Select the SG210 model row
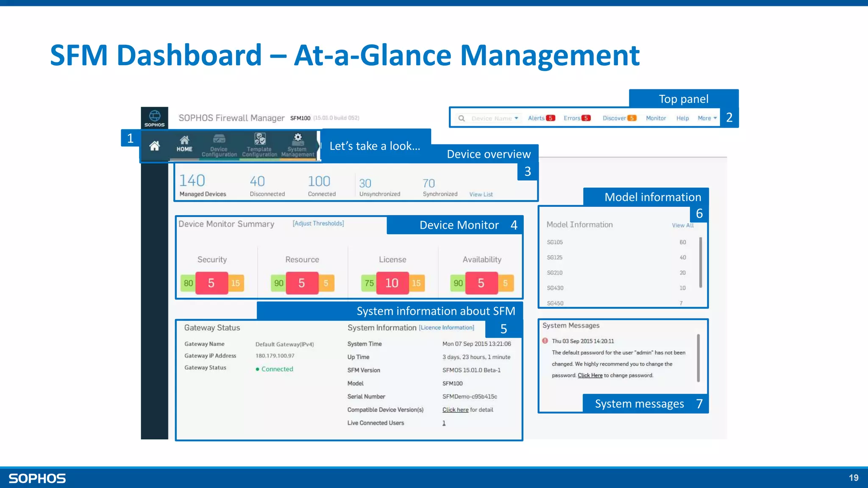The image size is (868, 488). [616, 273]
